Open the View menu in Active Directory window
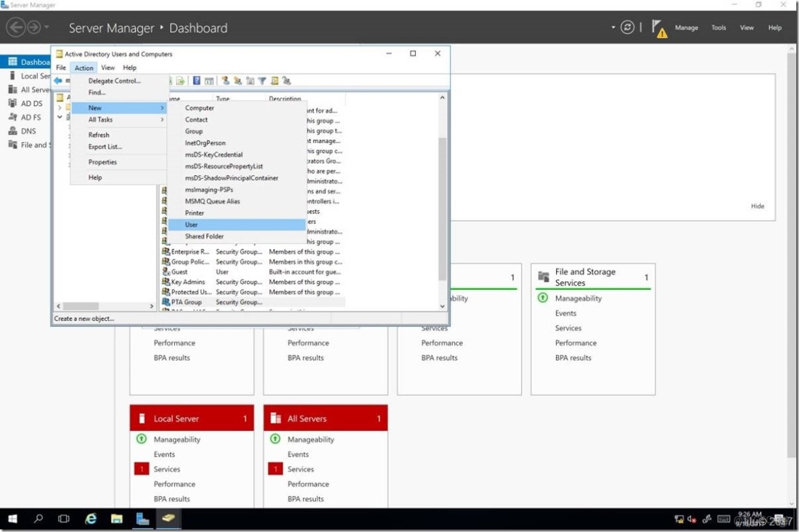 click(x=107, y=67)
